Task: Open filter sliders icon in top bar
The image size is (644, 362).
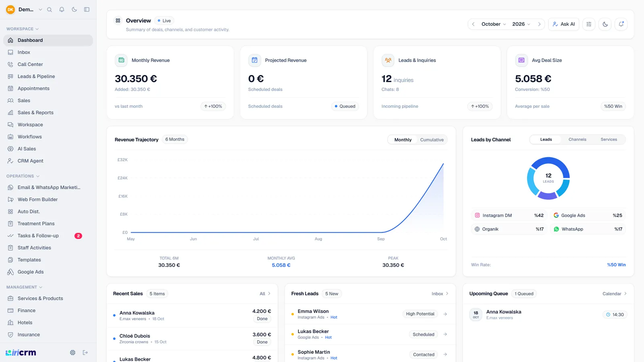Action: click(x=589, y=24)
